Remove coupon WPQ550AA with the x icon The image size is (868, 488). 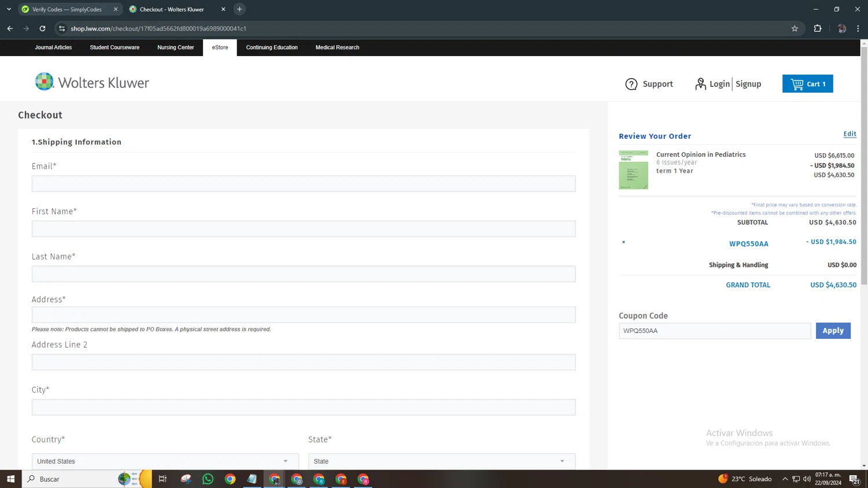623,242
